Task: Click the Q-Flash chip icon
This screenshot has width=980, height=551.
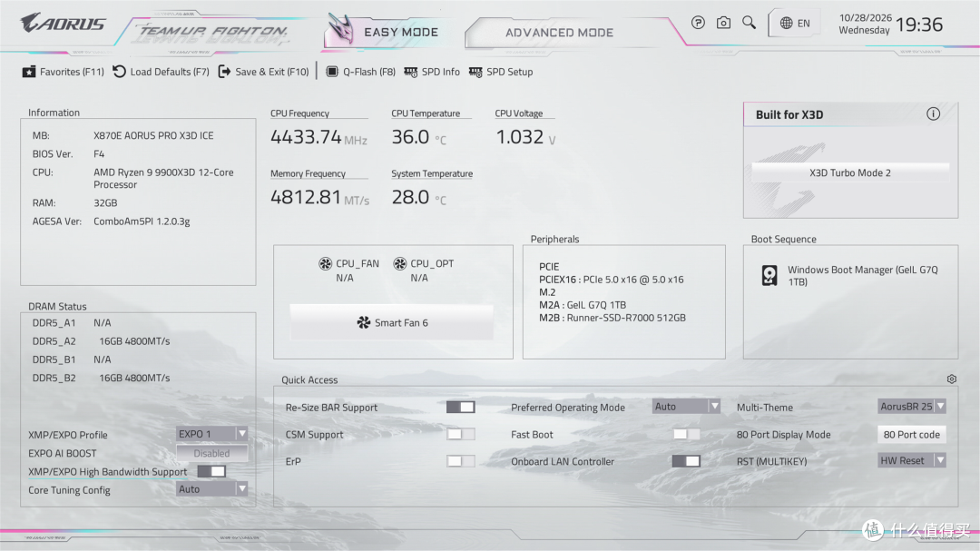Action: (x=332, y=72)
